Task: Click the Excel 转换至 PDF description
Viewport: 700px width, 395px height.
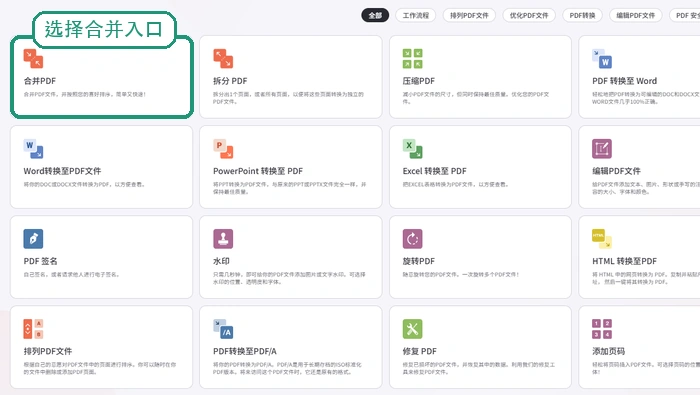Action: [x=456, y=184]
